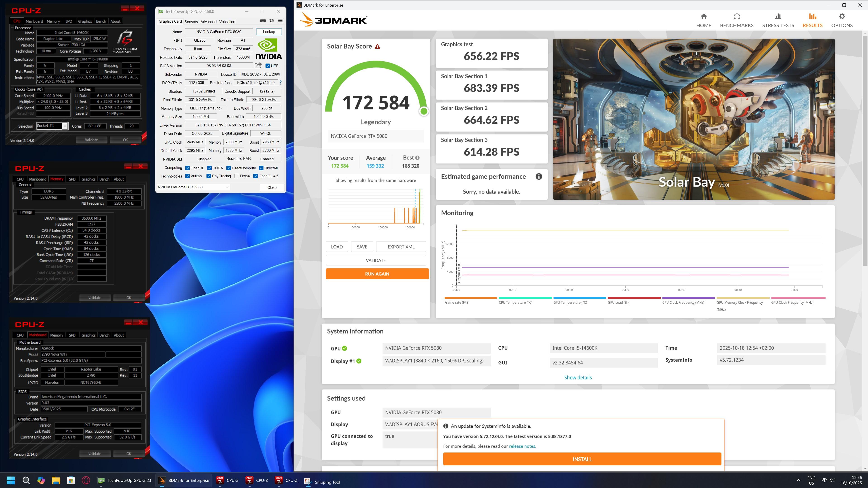Open the release notes link

coord(522,446)
